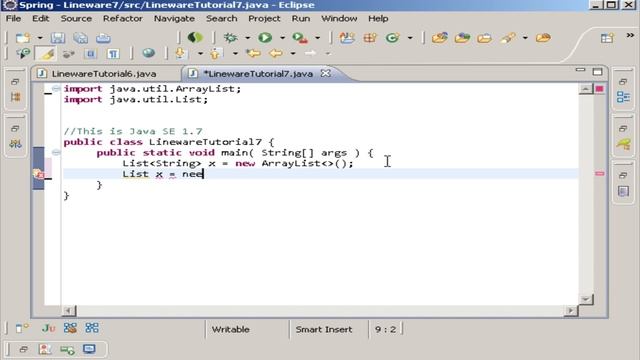Viewport: 640px width, 360px height.
Task: Open the File menu
Action: coord(13,18)
